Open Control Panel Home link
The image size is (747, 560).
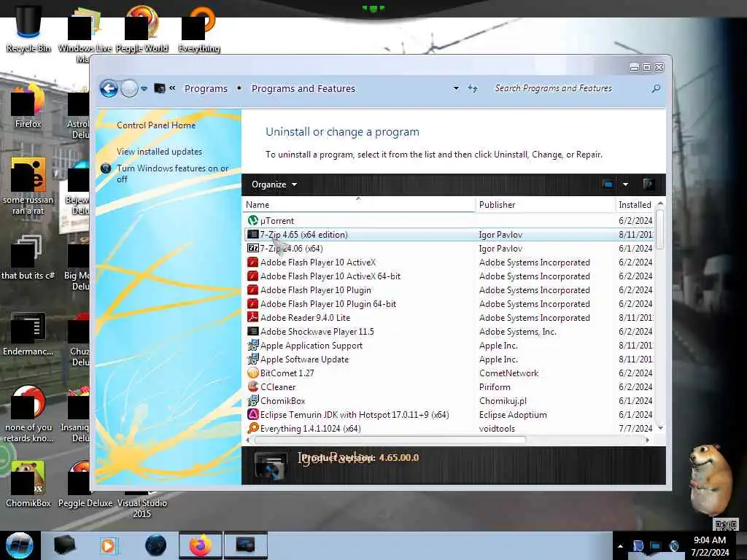(x=156, y=125)
